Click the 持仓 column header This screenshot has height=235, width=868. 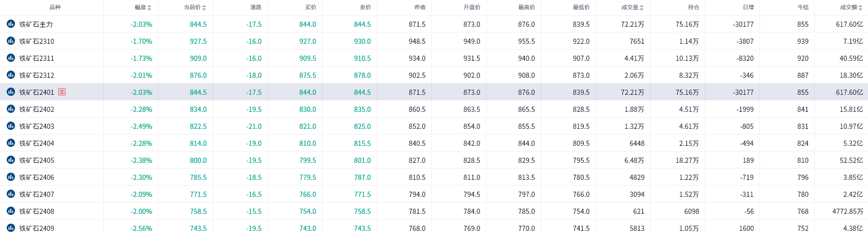[693, 7]
